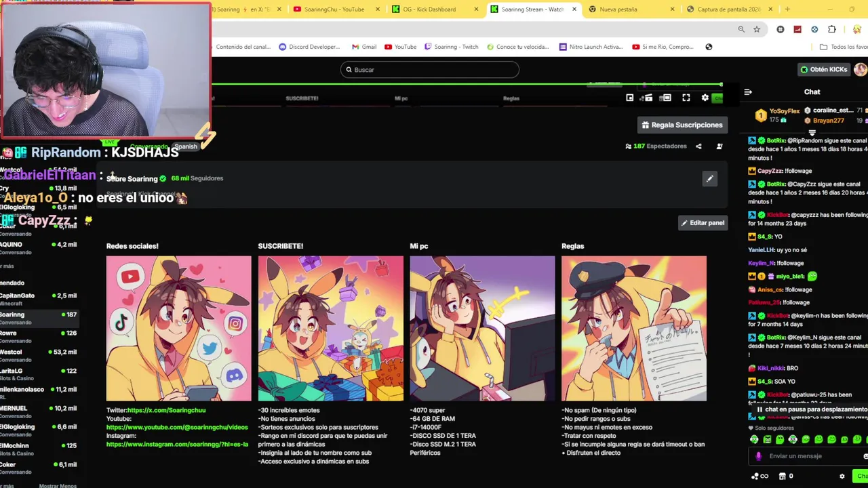Viewport: 868px width, 488px height.
Task: Open the SUSCRIBETE panel image
Action: [331, 329]
